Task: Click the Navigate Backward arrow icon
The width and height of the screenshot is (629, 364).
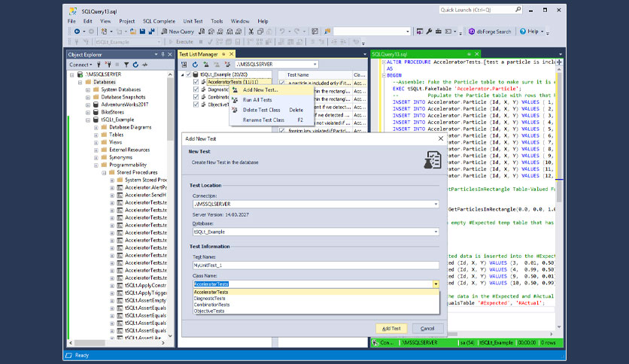Action: (x=77, y=32)
